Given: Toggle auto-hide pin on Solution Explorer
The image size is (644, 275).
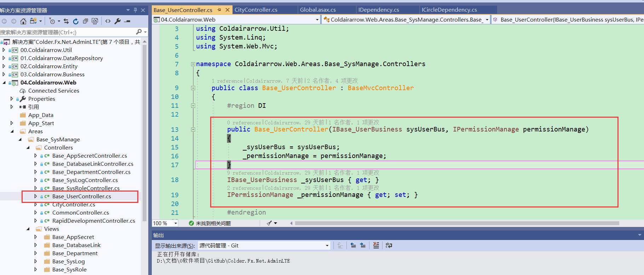Looking at the screenshot, I should coord(135,10).
